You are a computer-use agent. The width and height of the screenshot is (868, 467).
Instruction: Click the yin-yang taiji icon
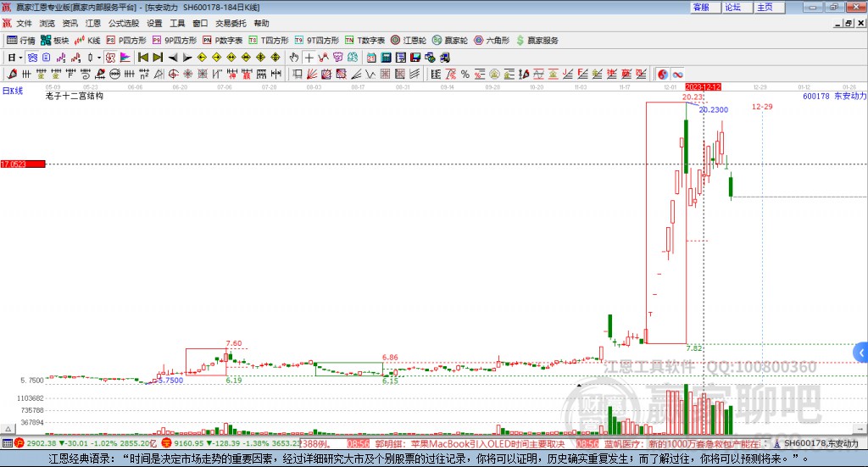tap(663, 74)
